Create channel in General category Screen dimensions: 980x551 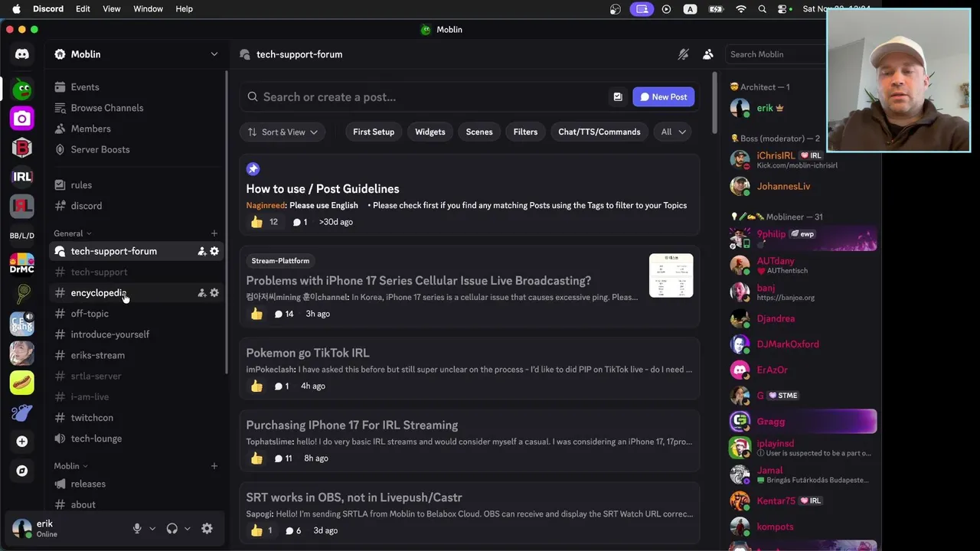(214, 233)
